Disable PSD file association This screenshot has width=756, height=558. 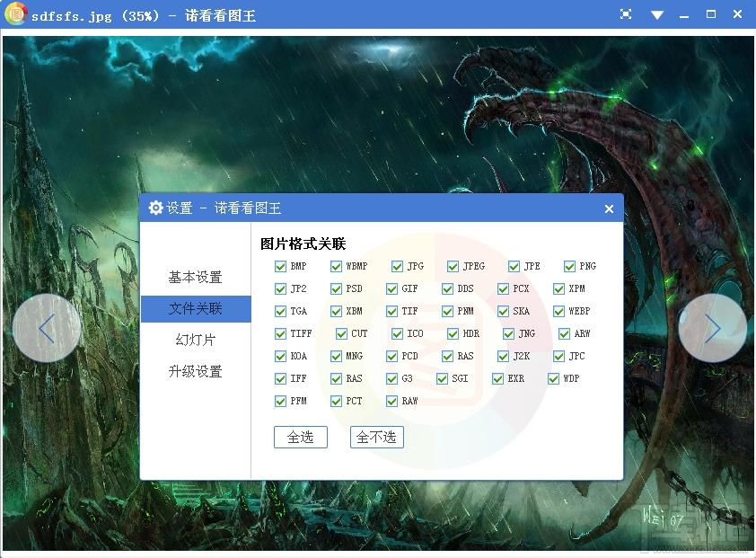coord(336,288)
